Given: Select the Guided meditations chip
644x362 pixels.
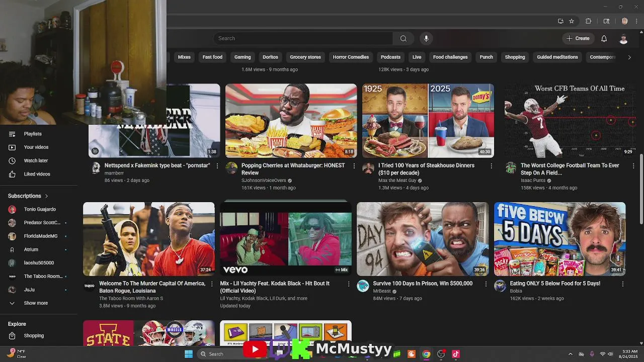Looking at the screenshot, I should [x=557, y=57].
